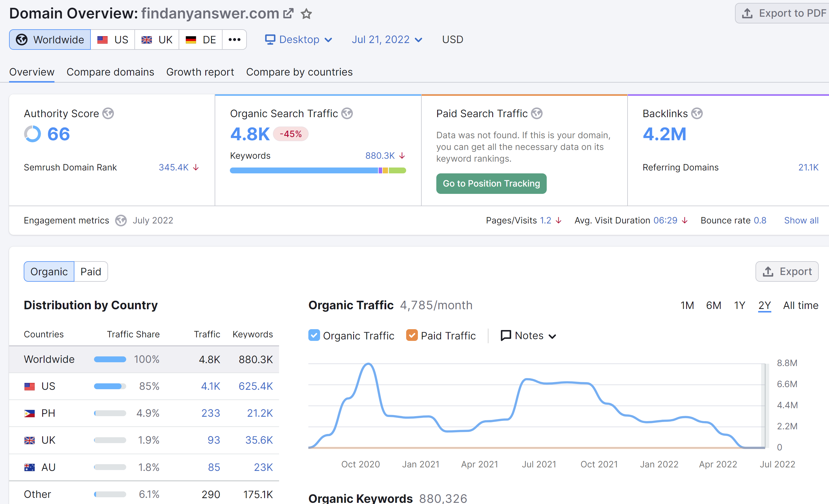Click Bounce rate value 0.8
This screenshot has width=829, height=504.
click(760, 221)
